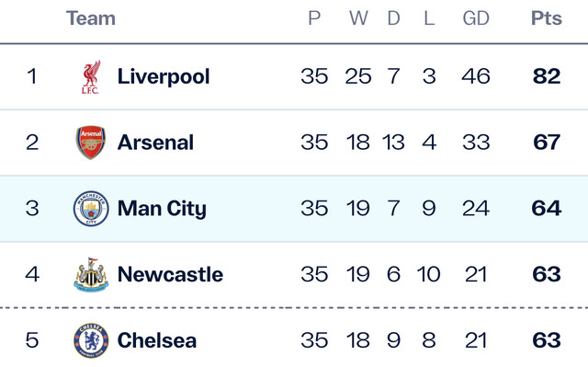Click the Newcastle club crest

[x=91, y=275]
